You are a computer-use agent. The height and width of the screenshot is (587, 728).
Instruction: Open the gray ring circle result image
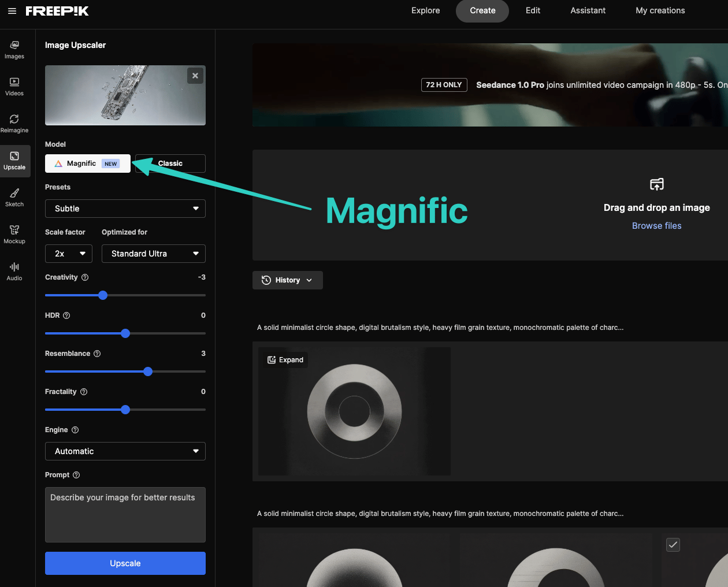click(354, 411)
